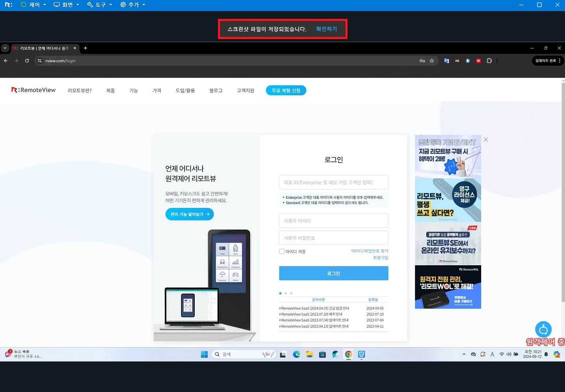This screenshot has height=392, width=565.
Task: Select the second notice carousel dot
Action: tap(286, 293)
